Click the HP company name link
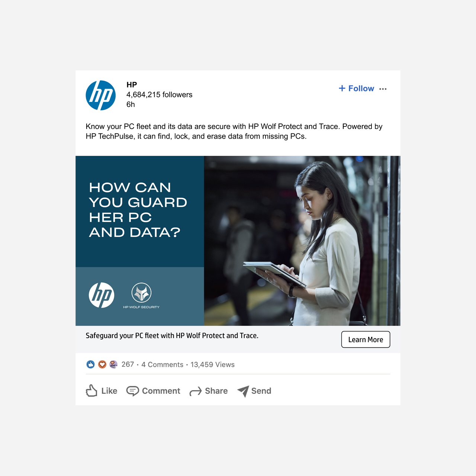The width and height of the screenshot is (476, 476). click(132, 84)
